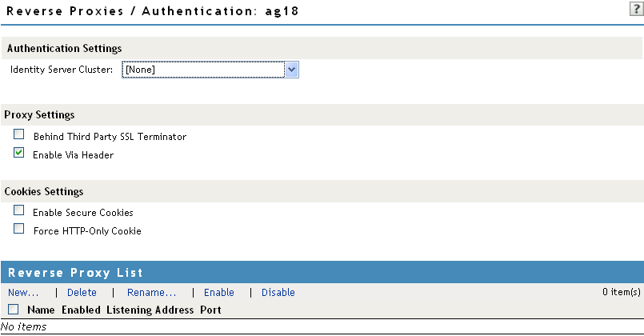Choose the Rename... link
The image size is (644, 336).
pos(151,293)
